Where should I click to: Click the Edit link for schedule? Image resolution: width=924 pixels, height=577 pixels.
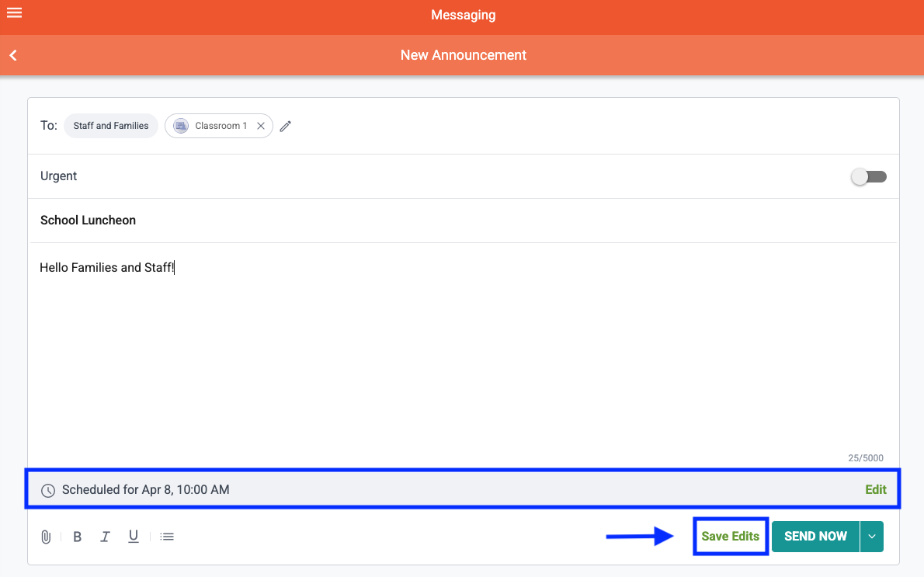tap(875, 490)
